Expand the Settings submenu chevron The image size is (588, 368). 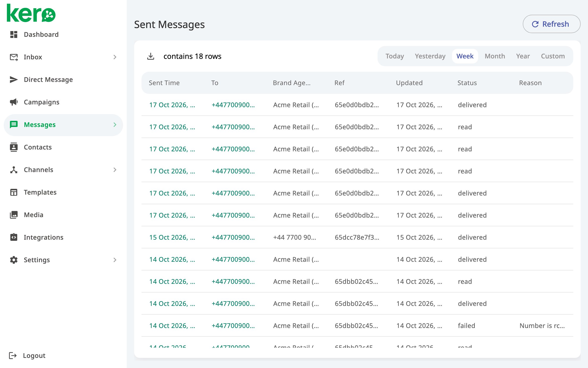click(115, 260)
